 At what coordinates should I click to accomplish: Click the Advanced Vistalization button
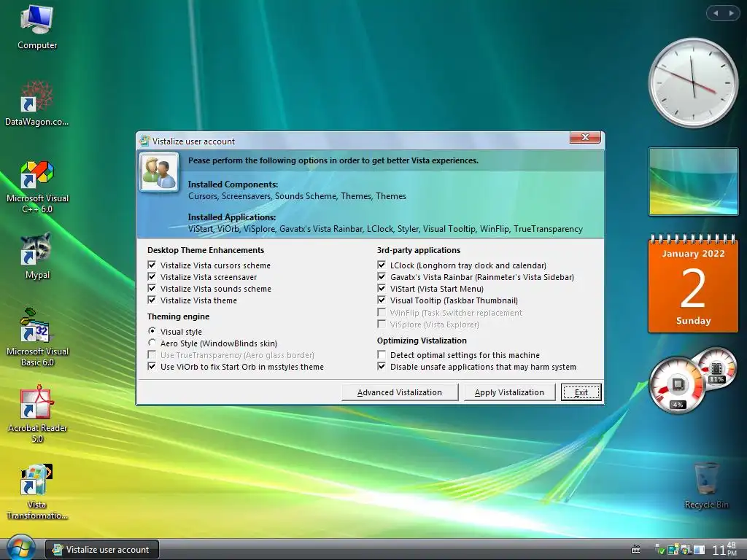tap(400, 392)
